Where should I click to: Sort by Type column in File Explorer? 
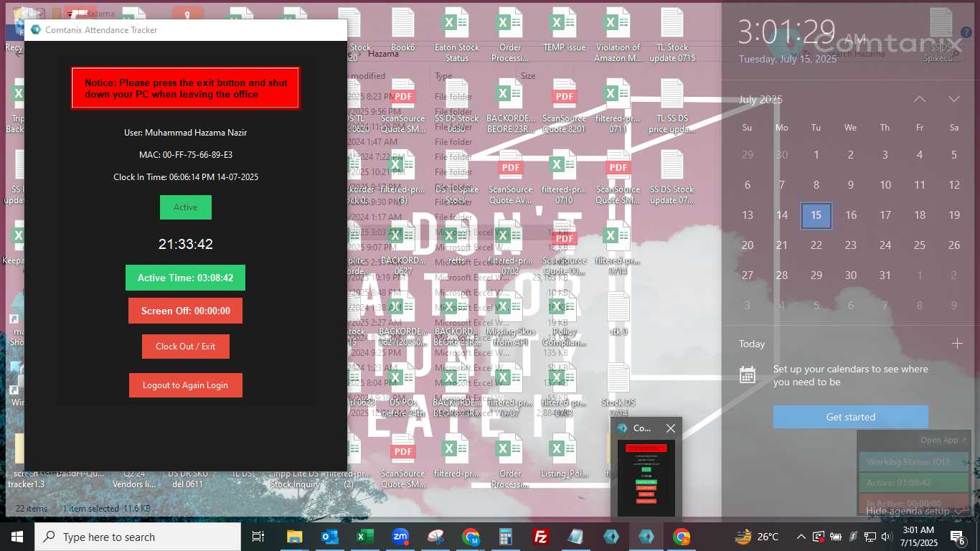(x=443, y=75)
